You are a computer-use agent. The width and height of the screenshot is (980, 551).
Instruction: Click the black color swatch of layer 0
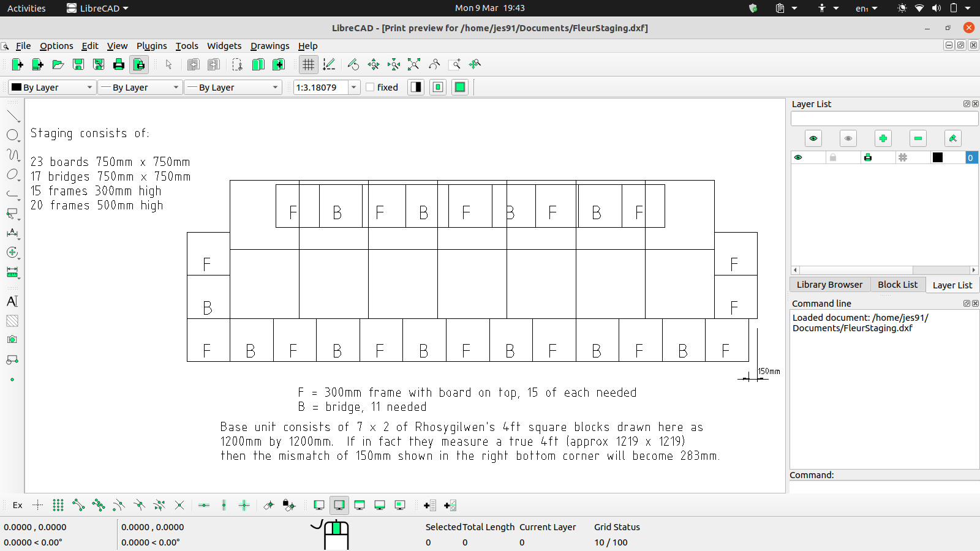[x=937, y=157]
